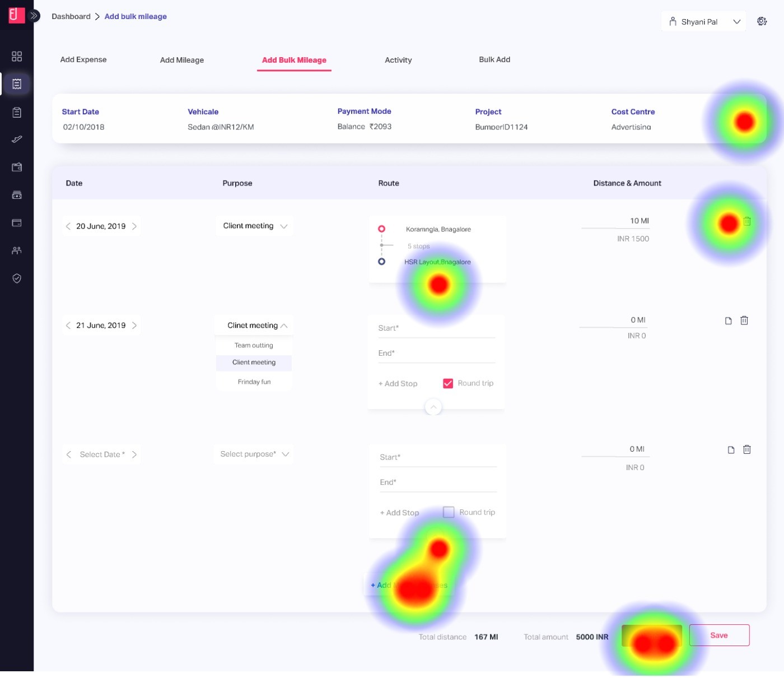Open the airplane travel sidebar icon
The image size is (784, 678).
click(17, 140)
